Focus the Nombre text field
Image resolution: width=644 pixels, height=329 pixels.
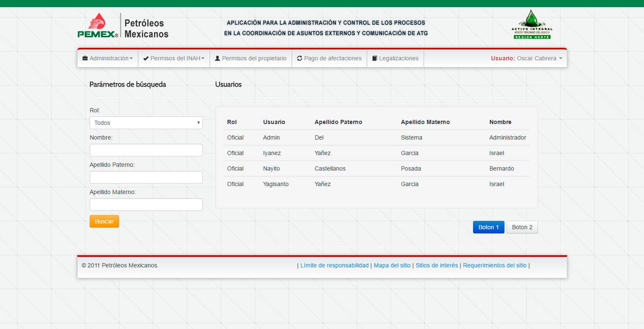pyautogui.click(x=146, y=150)
